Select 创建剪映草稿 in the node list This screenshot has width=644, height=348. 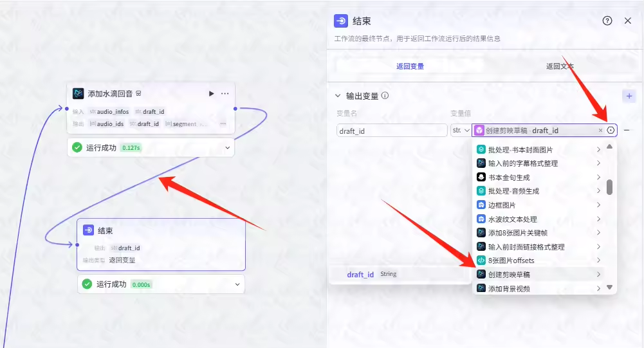click(509, 275)
